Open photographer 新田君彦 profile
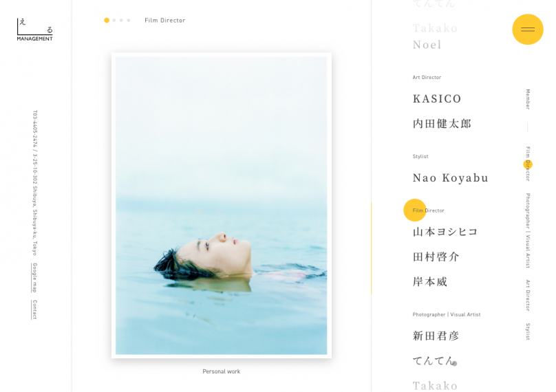This screenshot has width=556, height=392. (436, 336)
